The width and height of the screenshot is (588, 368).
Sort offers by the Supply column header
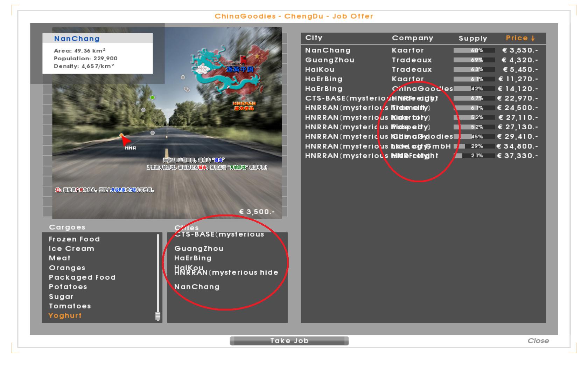tap(473, 39)
